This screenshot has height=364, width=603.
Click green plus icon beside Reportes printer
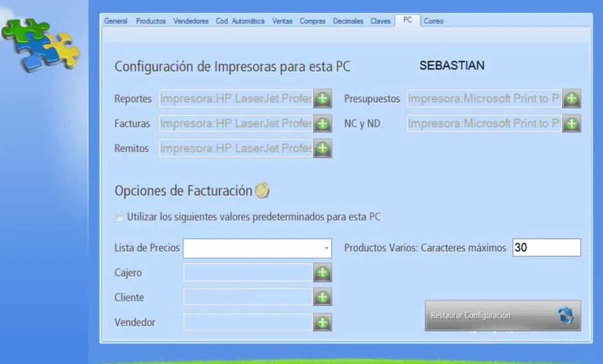pyautogui.click(x=323, y=99)
